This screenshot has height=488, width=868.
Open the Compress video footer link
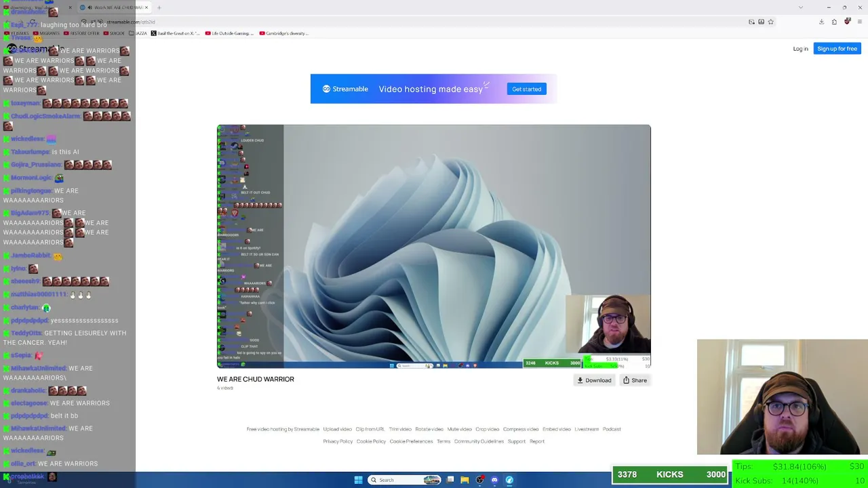coord(521,429)
